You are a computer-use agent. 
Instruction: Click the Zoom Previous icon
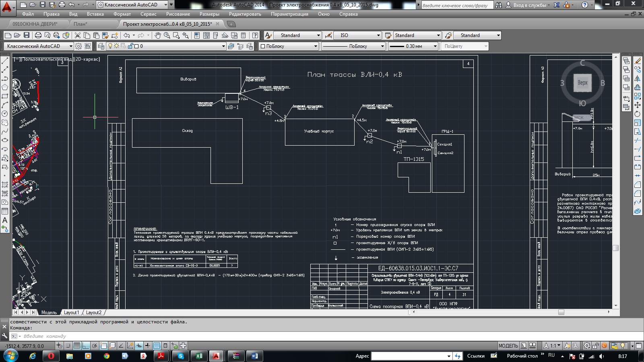tap(186, 35)
